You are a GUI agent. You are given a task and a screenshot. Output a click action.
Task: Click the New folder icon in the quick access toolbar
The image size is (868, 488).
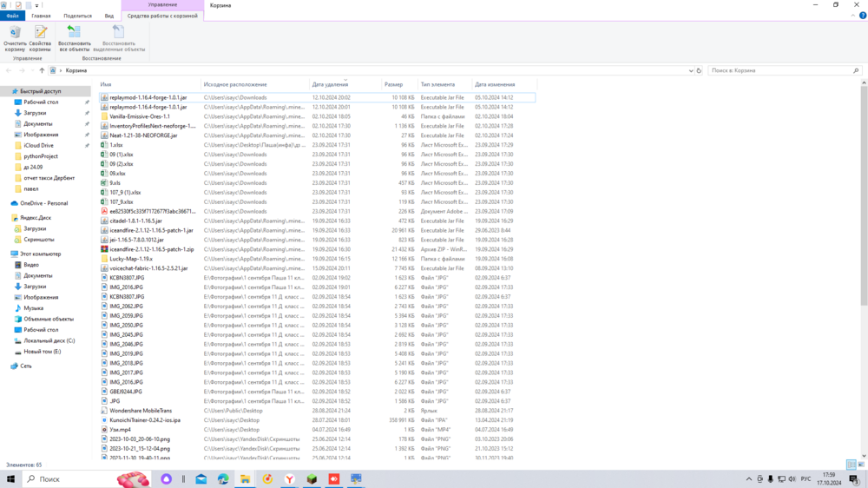coord(29,5)
